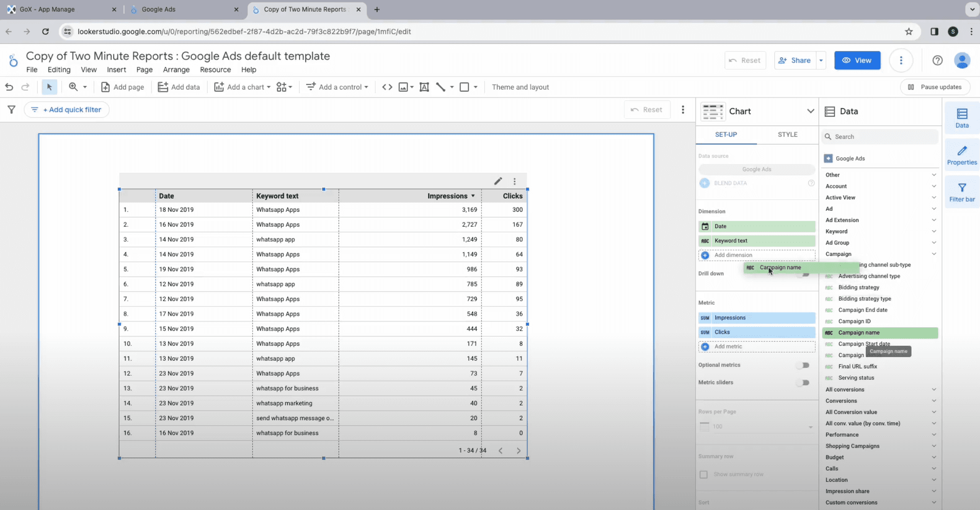Click the Undo arrow icon
980x510 pixels.
pos(9,87)
